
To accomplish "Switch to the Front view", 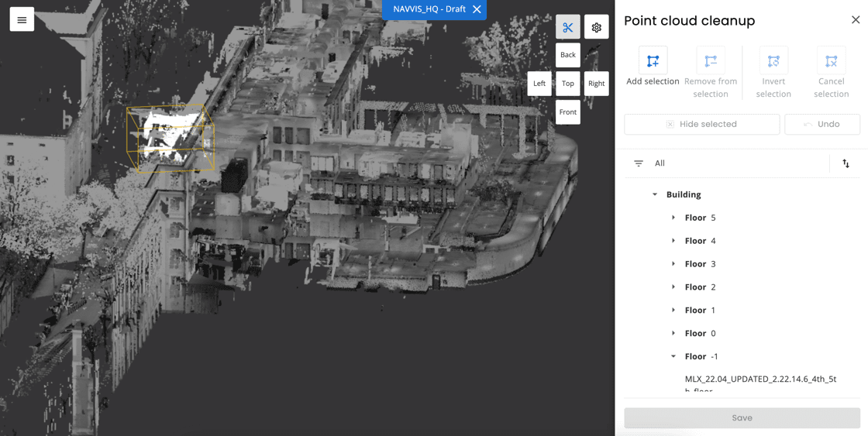I will [568, 112].
